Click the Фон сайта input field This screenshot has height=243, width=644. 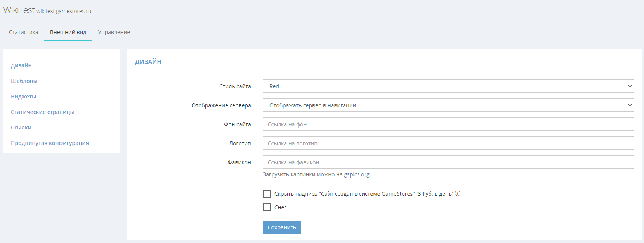pyautogui.click(x=448, y=124)
